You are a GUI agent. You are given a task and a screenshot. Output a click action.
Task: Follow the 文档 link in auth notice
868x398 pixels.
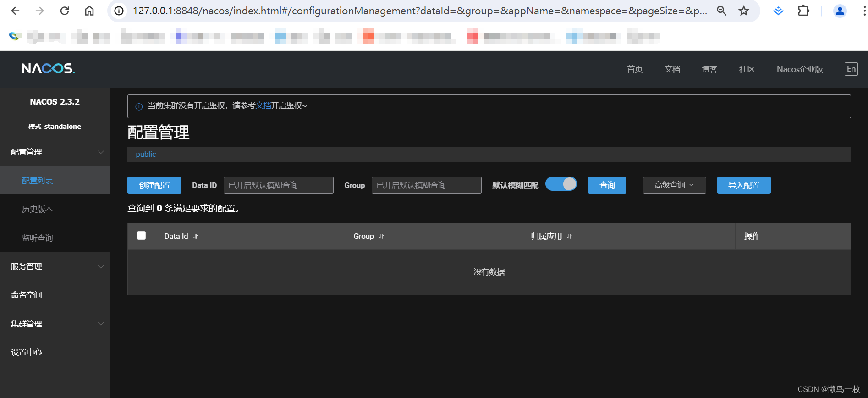pos(264,106)
